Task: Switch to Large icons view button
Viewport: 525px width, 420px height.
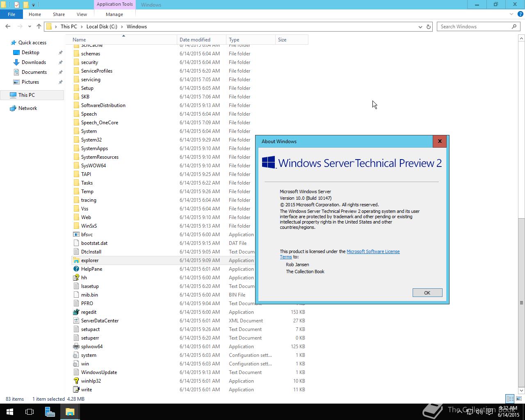Action: coord(519,399)
